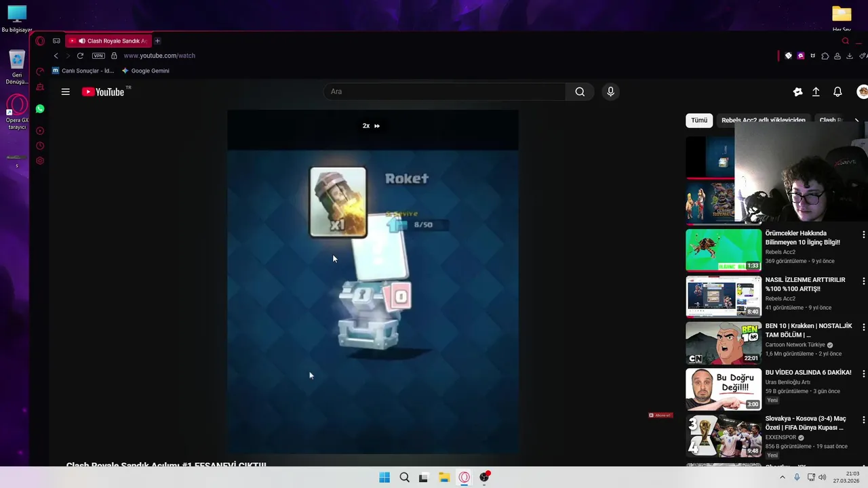Open the YouTube sparkle feature icon

pyautogui.click(x=798, y=91)
